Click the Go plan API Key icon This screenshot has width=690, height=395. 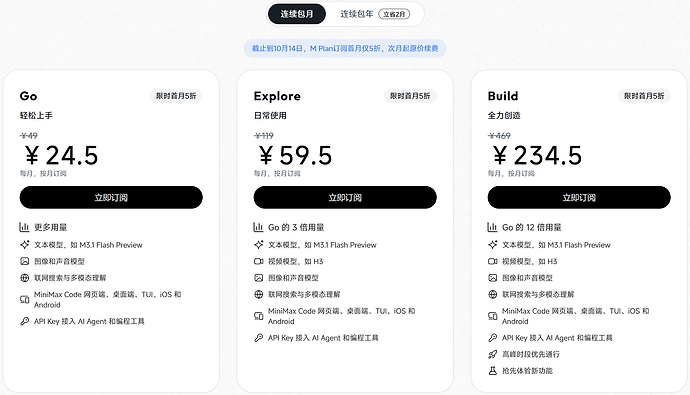coord(24,322)
